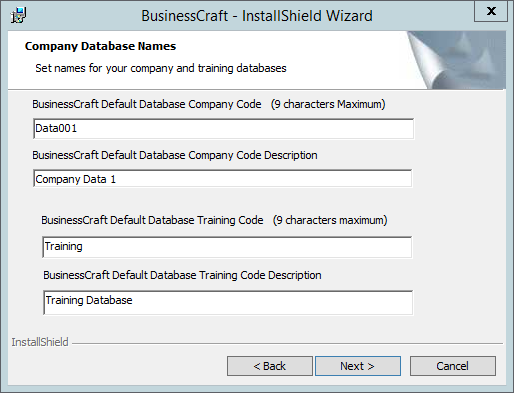Click the 'BusinessCraft - InstallShield Wizard' window title
Image resolution: width=514 pixels, height=393 pixels.
pyautogui.click(x=257, y=16)
